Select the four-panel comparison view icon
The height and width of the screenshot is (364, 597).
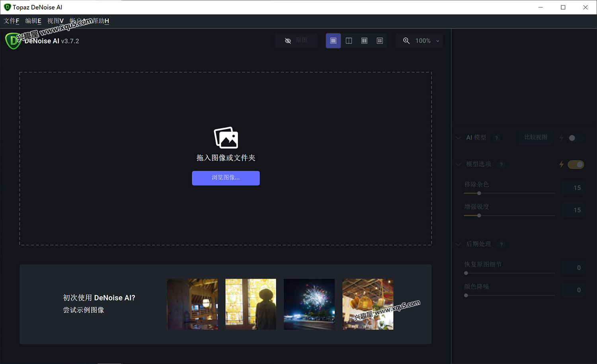coord(380,41)
